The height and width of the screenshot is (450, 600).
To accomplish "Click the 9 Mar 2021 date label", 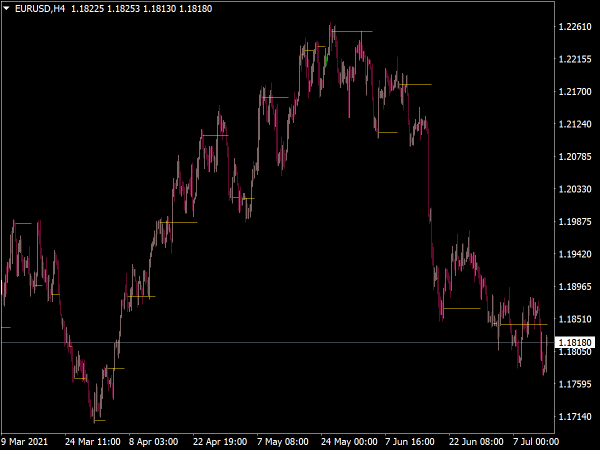I will [24, 442].
